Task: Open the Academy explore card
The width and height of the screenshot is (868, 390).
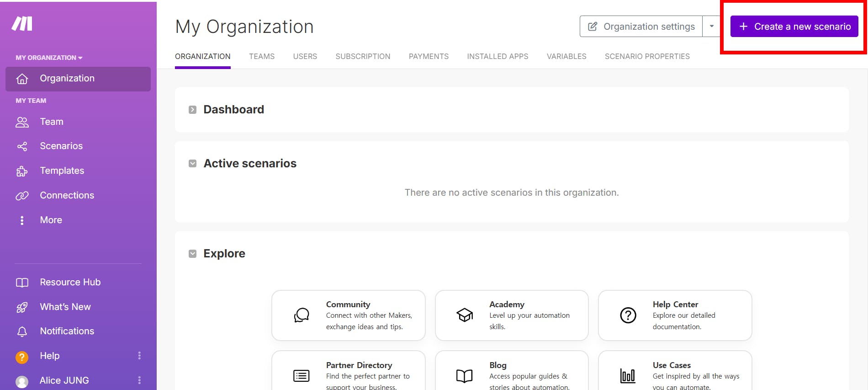Action: click(x=512, y=315)
